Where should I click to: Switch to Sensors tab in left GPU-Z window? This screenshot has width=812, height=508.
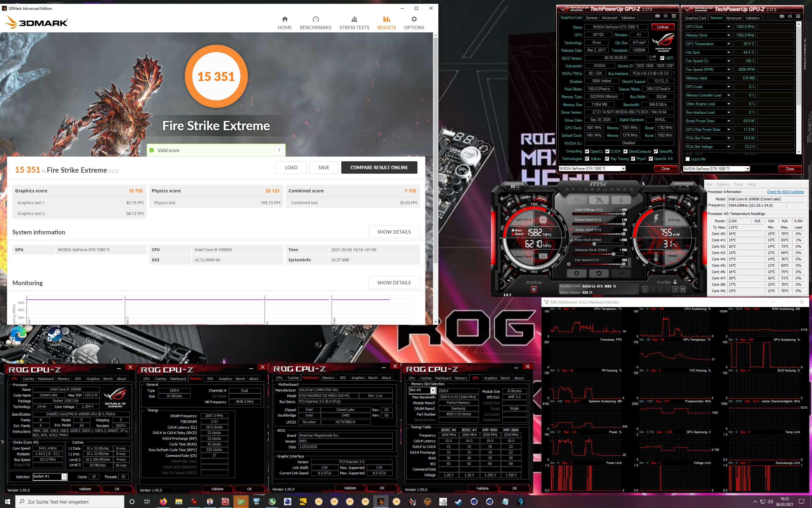coord(591,17)
